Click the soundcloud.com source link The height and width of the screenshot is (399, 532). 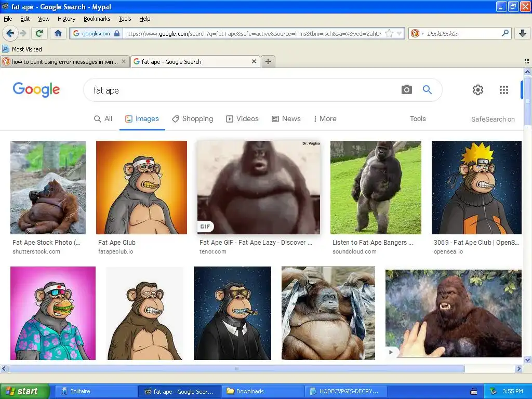[354, 251]
